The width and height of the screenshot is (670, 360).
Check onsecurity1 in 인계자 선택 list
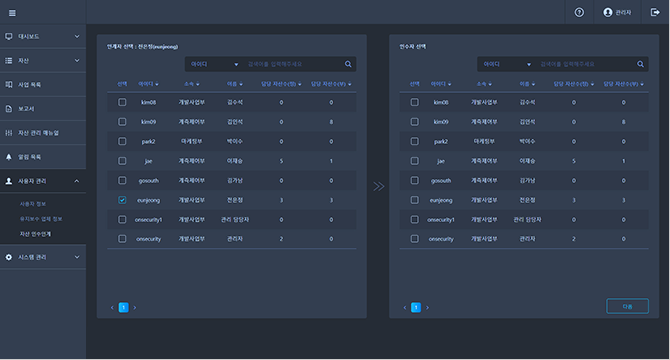(x=122, y=220)
